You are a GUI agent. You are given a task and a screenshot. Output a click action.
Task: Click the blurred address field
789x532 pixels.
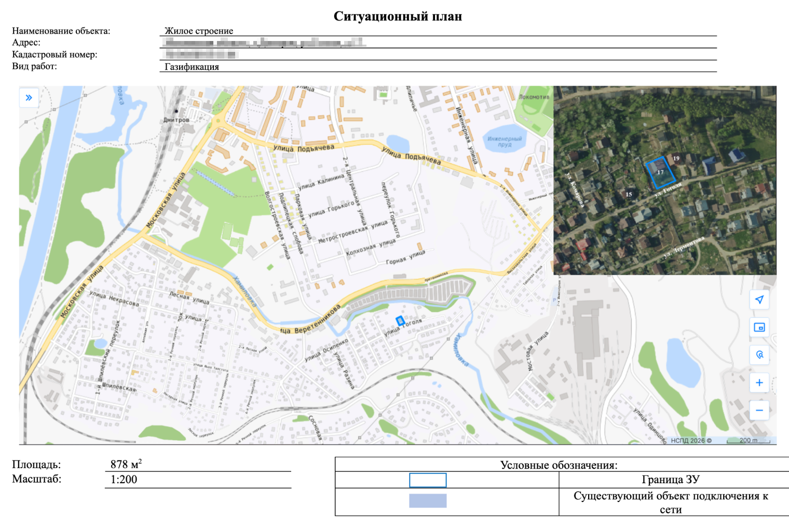tap(265, 42)
